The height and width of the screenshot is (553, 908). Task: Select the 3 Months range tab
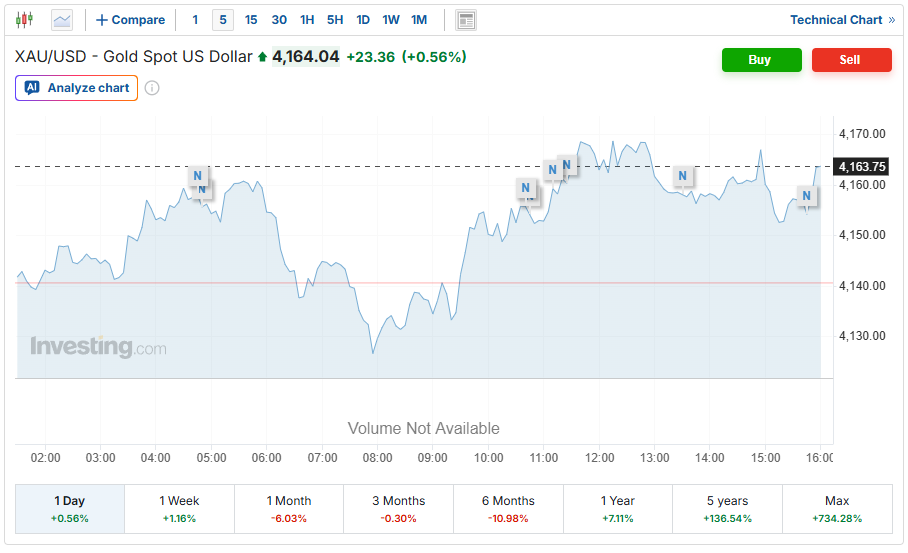point(398,509)
